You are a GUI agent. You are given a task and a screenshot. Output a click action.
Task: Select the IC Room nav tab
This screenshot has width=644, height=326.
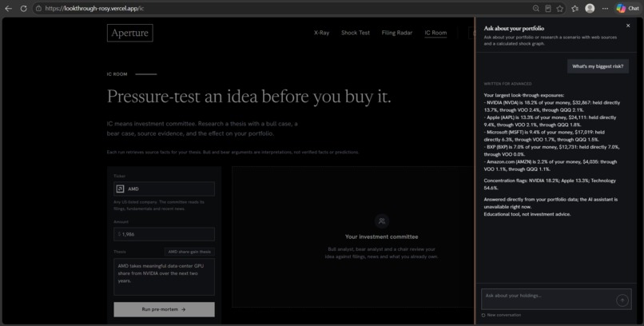coord(435,33)
